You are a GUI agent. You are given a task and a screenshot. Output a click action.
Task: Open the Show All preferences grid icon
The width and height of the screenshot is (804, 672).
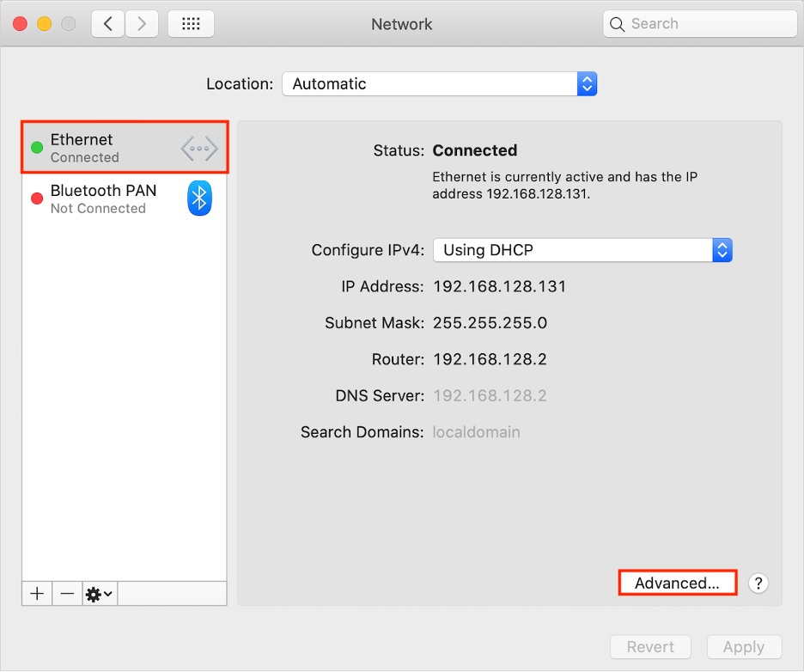pos(190,23)
